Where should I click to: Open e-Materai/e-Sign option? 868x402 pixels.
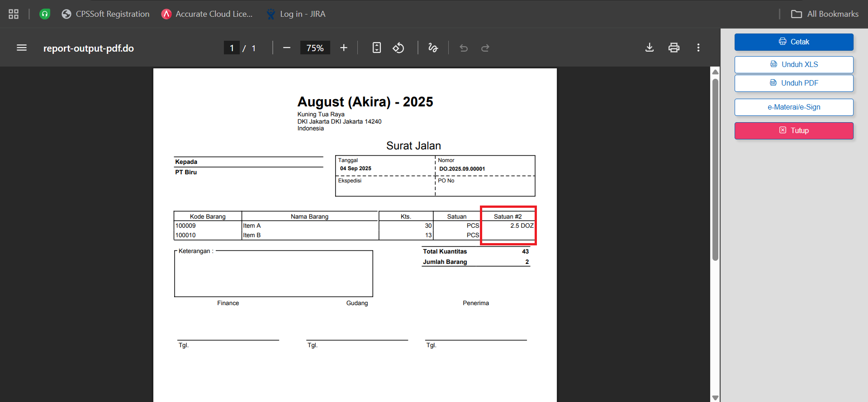(x=794, y=107)
